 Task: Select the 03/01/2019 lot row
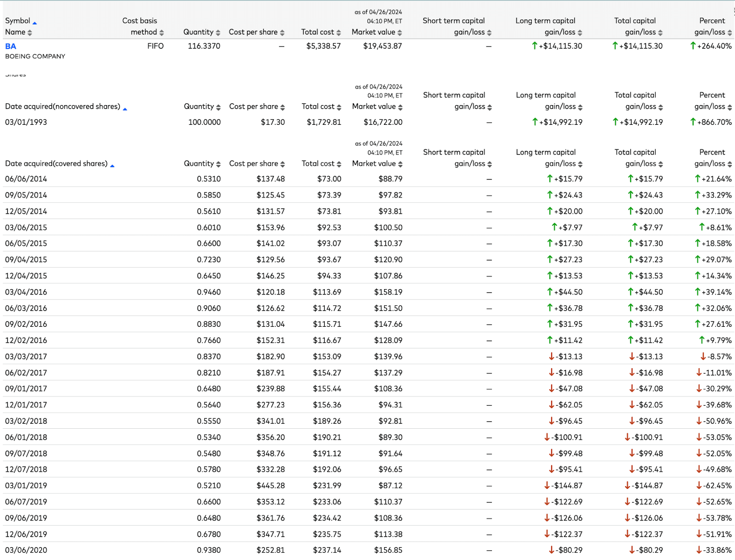[x=368, y=486]
